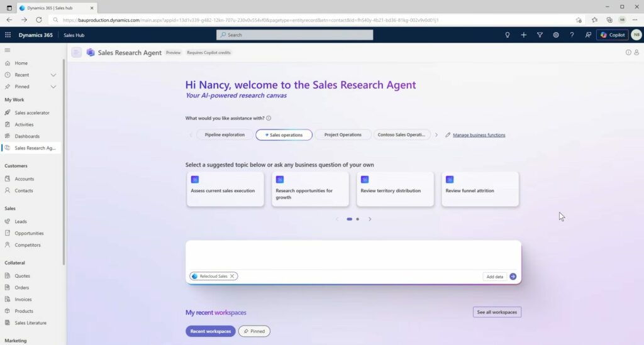Open Activities in sidebar

click(x=24, y=124)
